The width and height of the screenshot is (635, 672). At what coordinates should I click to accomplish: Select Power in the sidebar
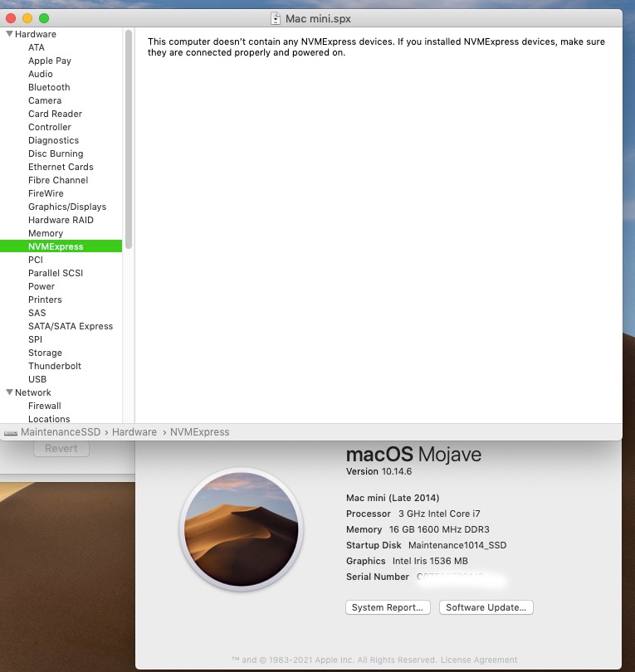pyautogui.click(x=42, y=286)
